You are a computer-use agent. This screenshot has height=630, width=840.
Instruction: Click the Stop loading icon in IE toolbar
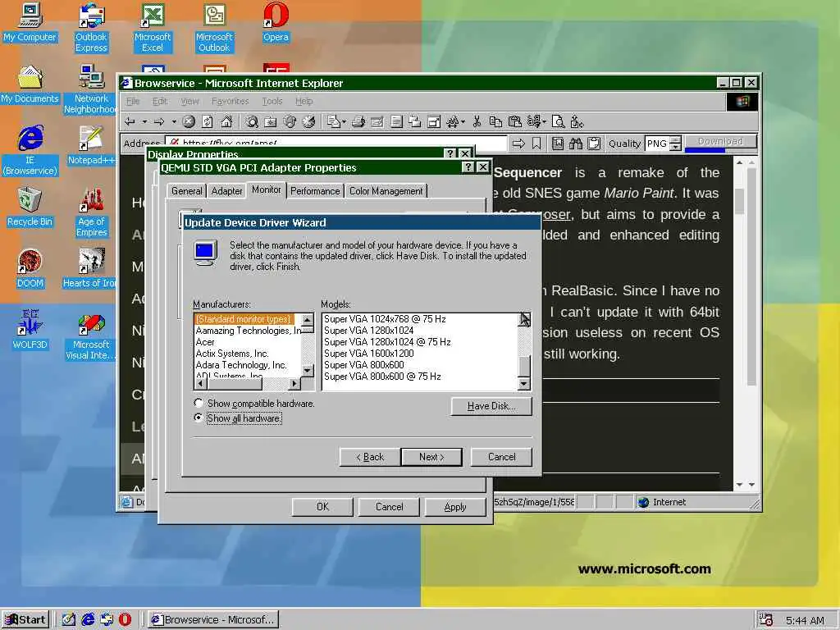[x=189, y=122]
